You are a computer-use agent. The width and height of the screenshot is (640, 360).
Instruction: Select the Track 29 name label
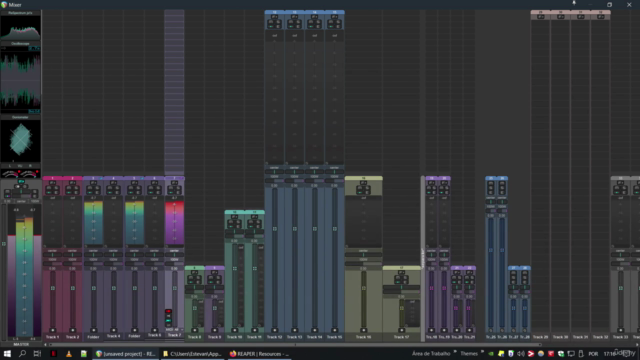tap(540, 337)
